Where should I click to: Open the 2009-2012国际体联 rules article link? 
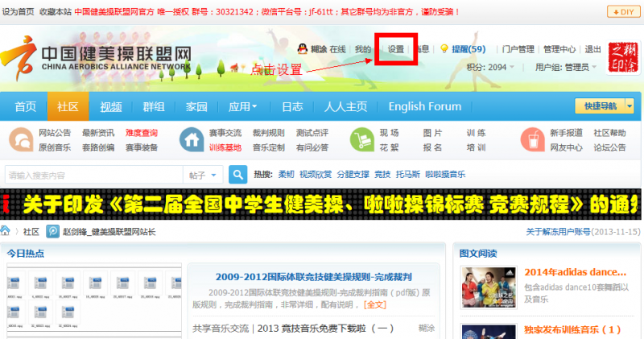(313, 275)
